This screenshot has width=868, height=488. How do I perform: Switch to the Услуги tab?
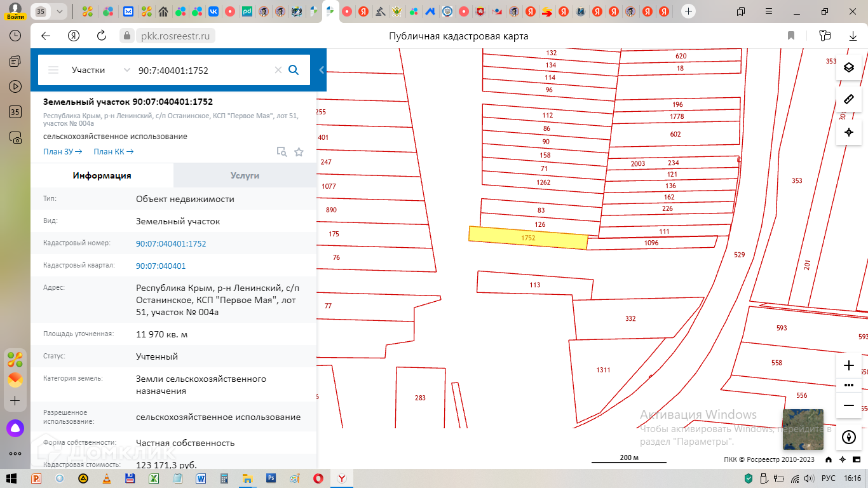pyautogui.click(x=245, y=175)
